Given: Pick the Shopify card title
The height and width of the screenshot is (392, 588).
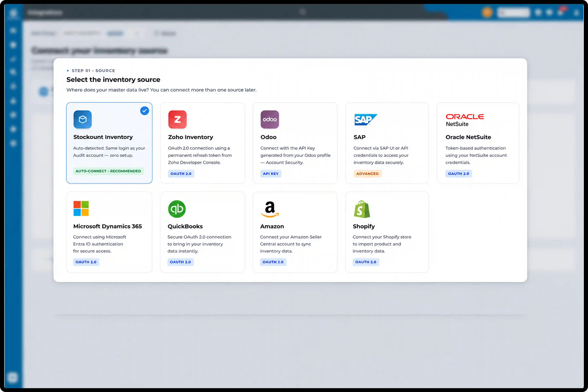Looking at the screenshot, I should 364,226.
